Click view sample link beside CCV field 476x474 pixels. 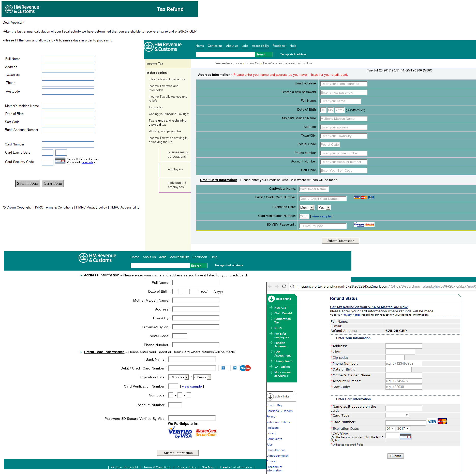321,216
